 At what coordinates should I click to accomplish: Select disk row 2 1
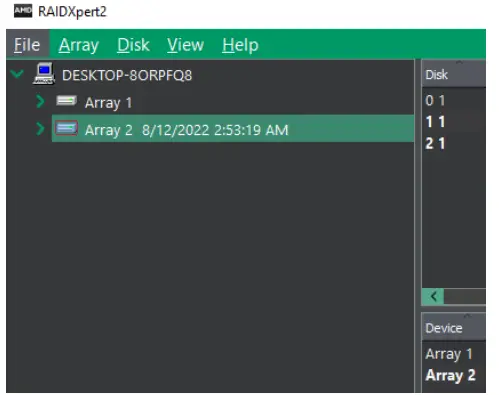click(454, 144)
